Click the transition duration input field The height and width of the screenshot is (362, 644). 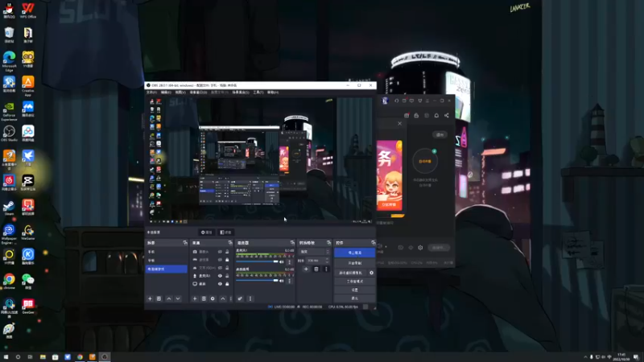tap(316, 260)
